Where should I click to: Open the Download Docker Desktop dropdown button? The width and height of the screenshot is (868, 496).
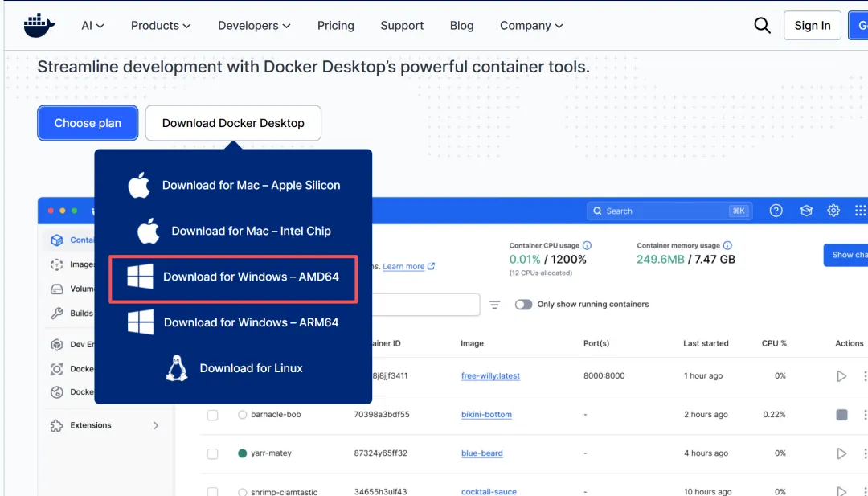tap(233, 123)
